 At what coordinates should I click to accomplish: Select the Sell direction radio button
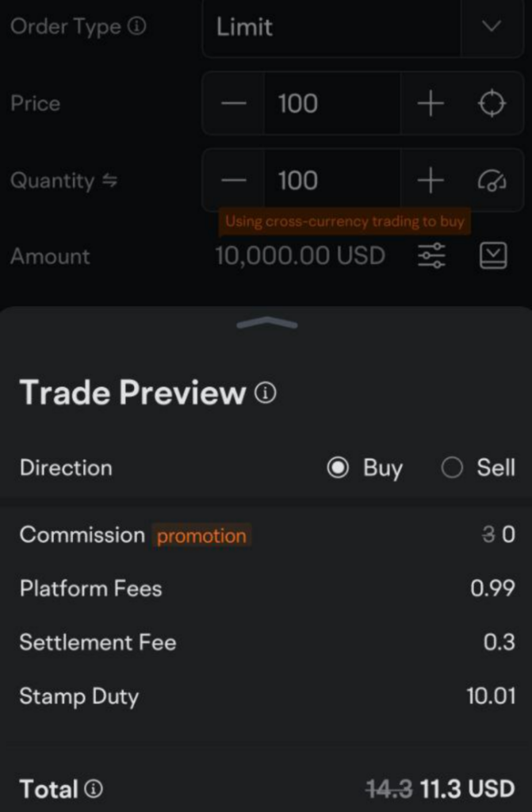click(x=452, y=468)
